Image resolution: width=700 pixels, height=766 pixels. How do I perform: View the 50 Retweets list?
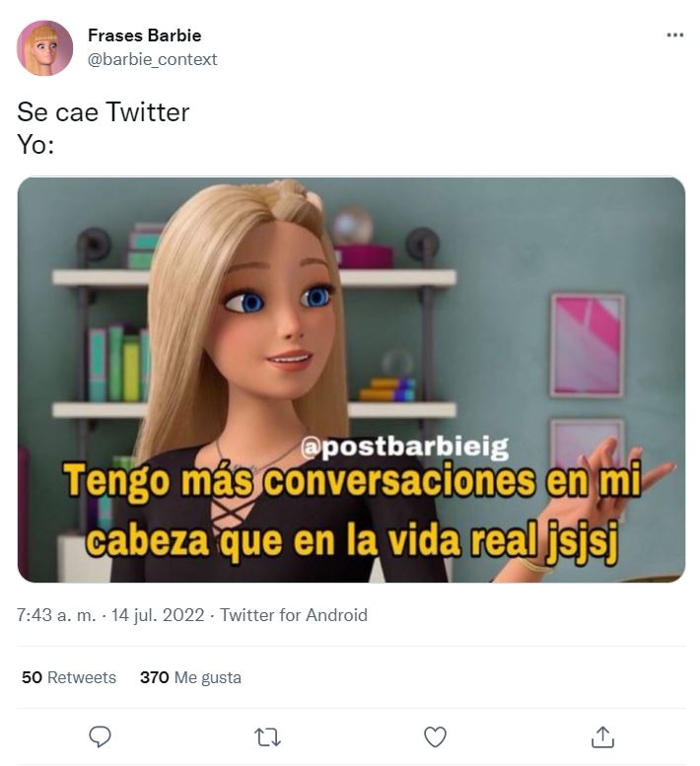point(69,677)
